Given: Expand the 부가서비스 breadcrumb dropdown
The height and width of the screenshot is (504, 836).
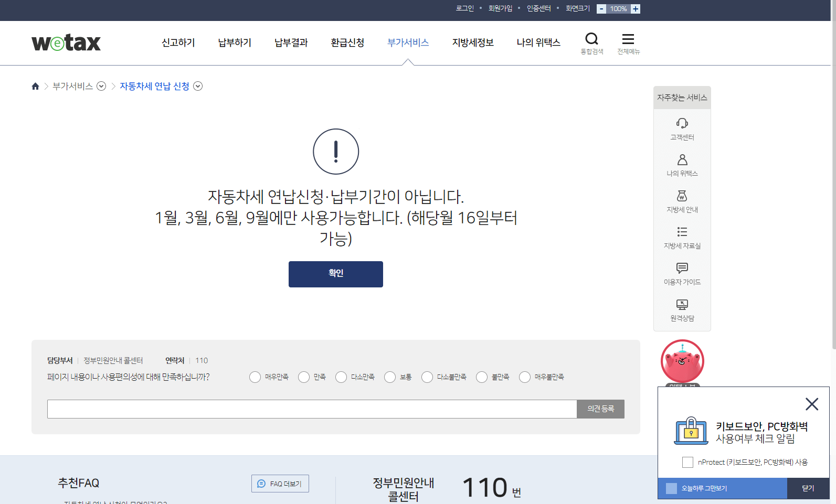Looking at the screenshot, I should pyautogui.click(x=101, y=86).
